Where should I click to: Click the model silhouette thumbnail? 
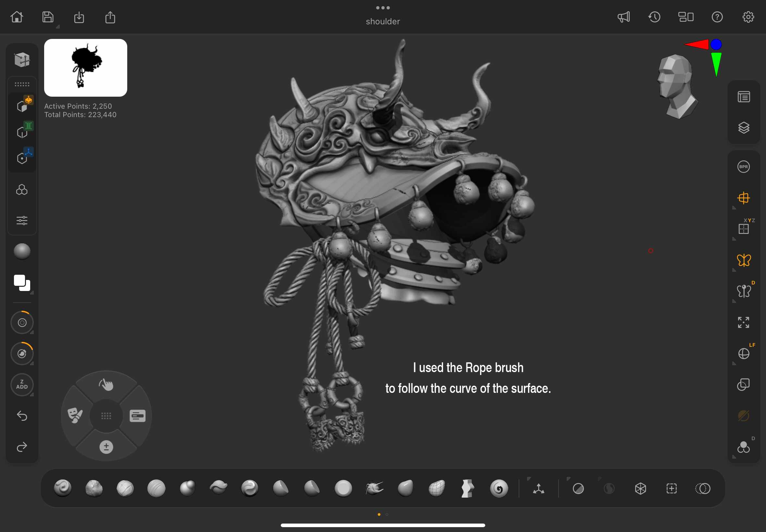pos(85,68)
